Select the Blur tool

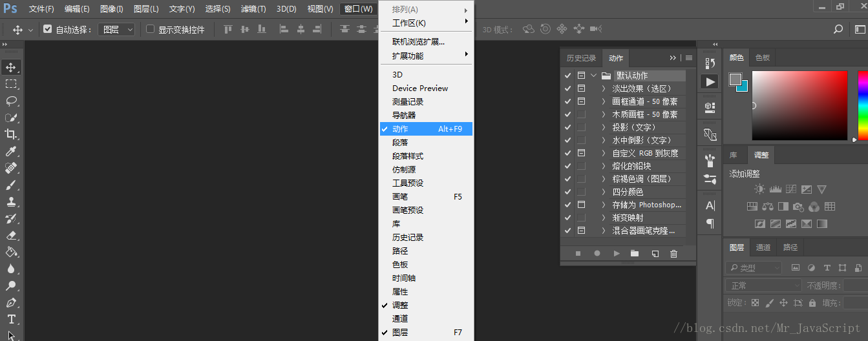coord(11,269)
